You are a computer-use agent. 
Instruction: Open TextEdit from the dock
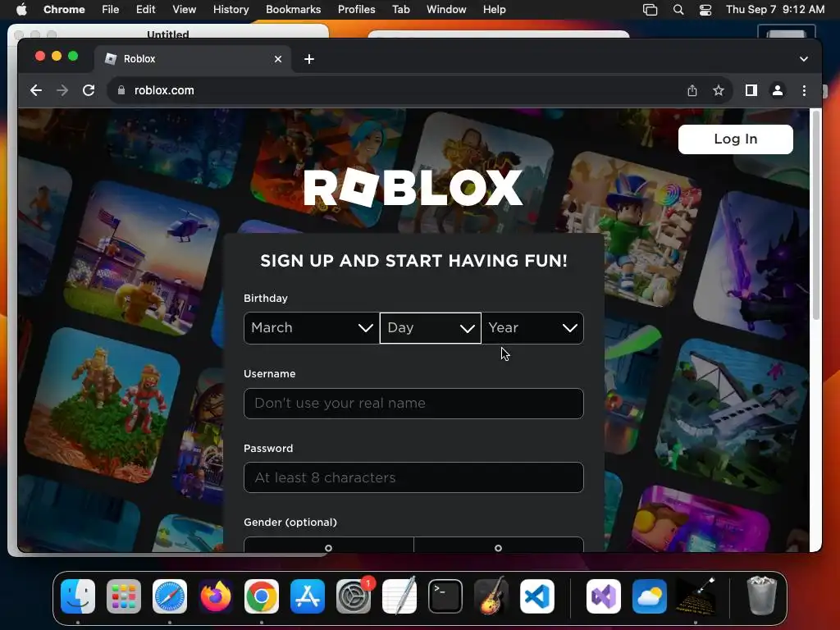(x=399, y=596)
